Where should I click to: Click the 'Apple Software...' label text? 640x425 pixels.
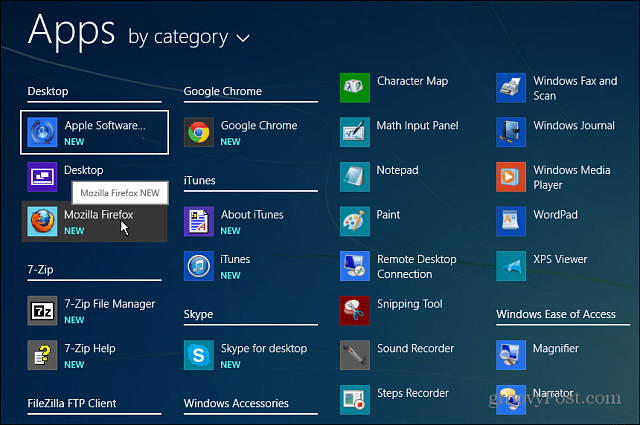click(x=105, y=126)
